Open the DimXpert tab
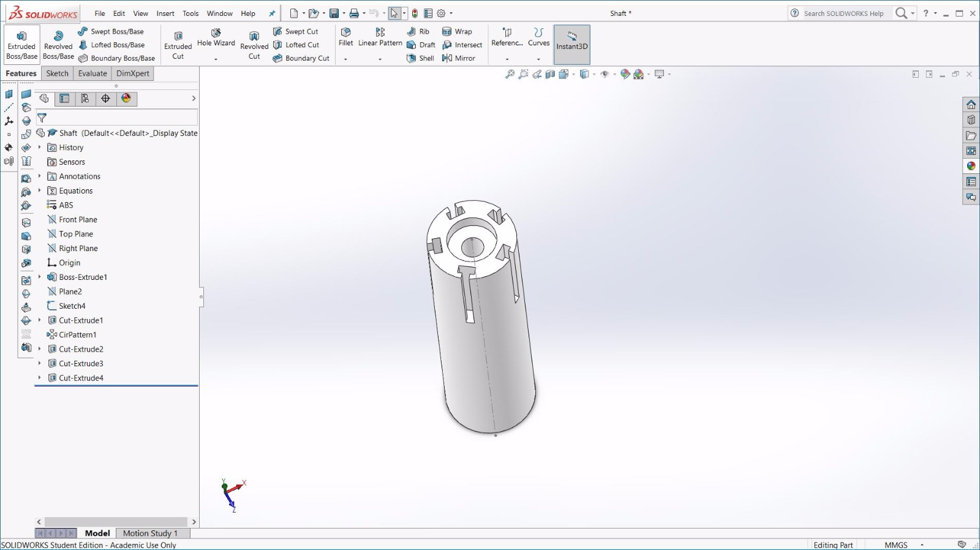Screen dimensions: 980x550 coord(133,73)
